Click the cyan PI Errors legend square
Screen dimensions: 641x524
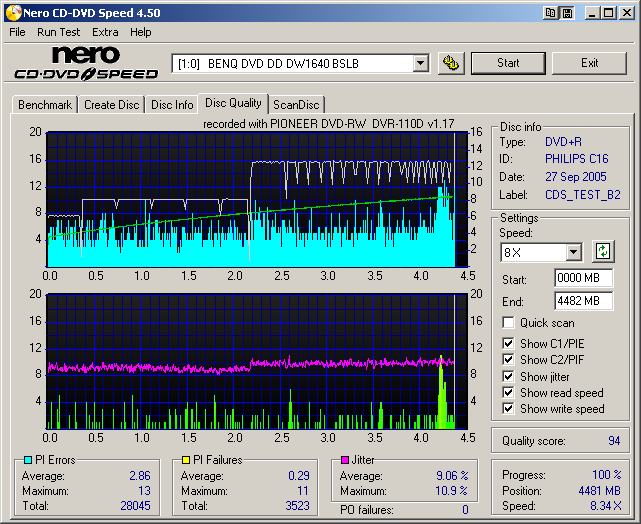click(27, 460)
